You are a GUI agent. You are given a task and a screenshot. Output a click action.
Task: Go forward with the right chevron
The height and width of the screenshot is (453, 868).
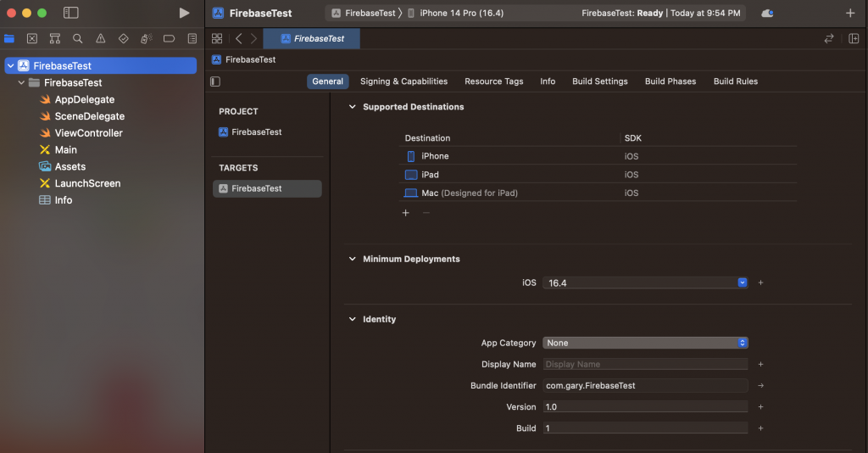tap(253, 38)
